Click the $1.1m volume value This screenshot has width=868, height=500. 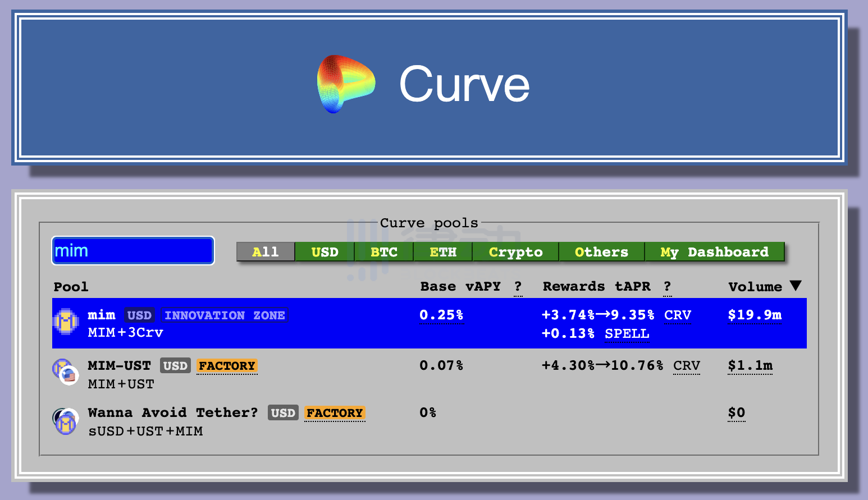[750, 366]
